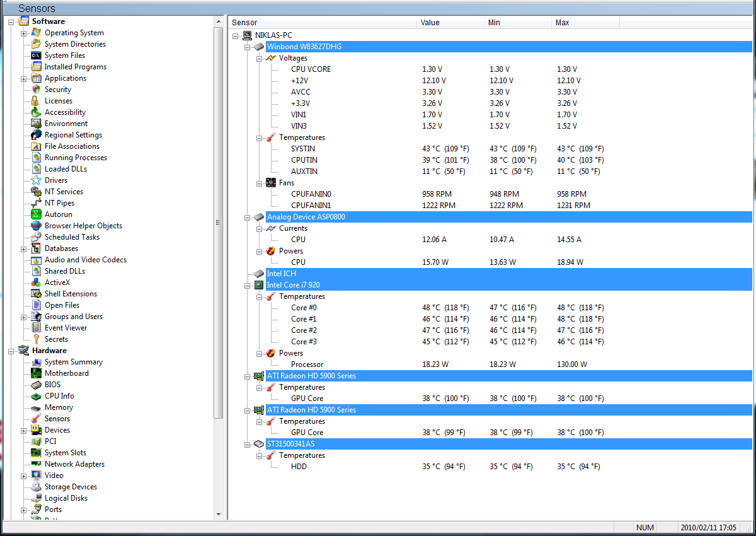This screenshot has height=536, width=756.
Task: Click the NT Pipes icon
Action: (x=37, y=203)
